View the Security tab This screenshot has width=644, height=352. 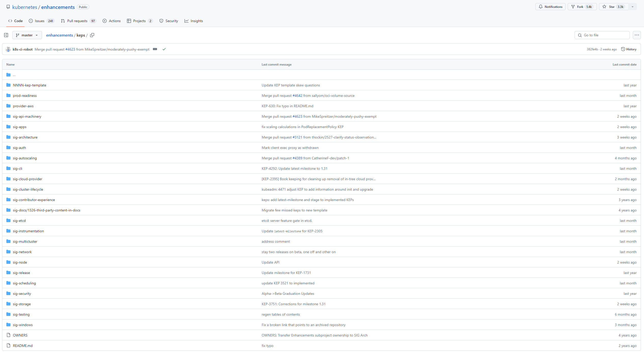tap(169, 21)
